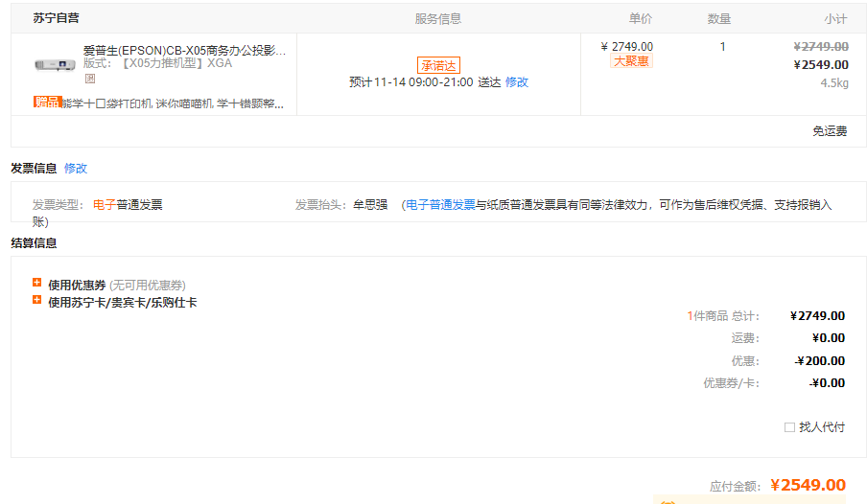Open the Epson projector product thumbnail
The height and width of the screenshot is (504, 867).
click(x=55, y=64)
